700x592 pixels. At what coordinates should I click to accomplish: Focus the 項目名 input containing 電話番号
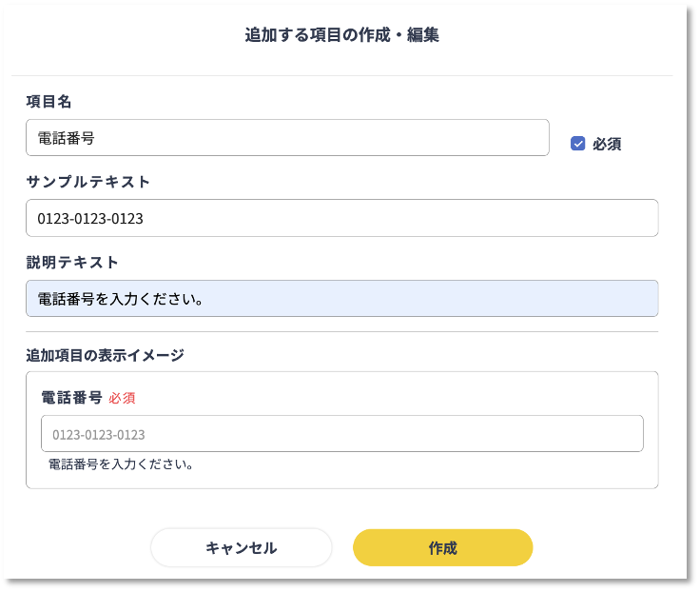[287, 138]
